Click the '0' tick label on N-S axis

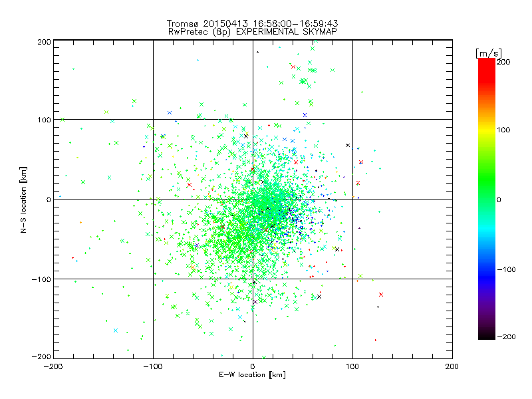click(49, 199)
